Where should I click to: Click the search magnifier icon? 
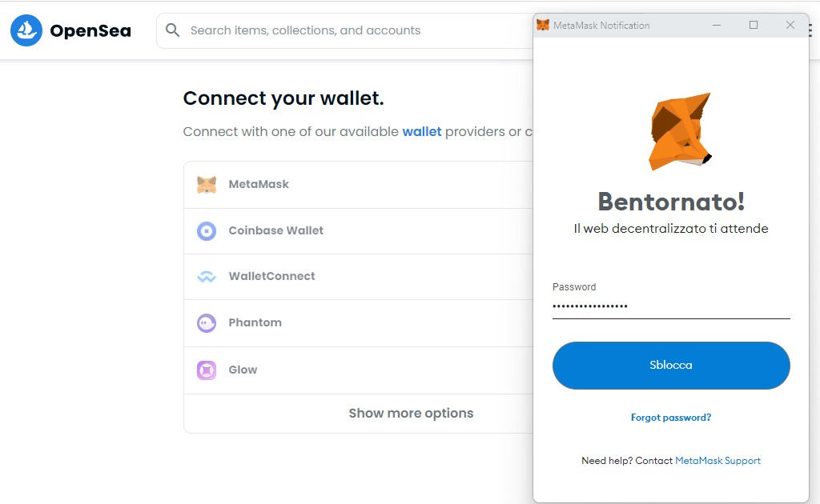pyautogui.click(x=173, y=30)
